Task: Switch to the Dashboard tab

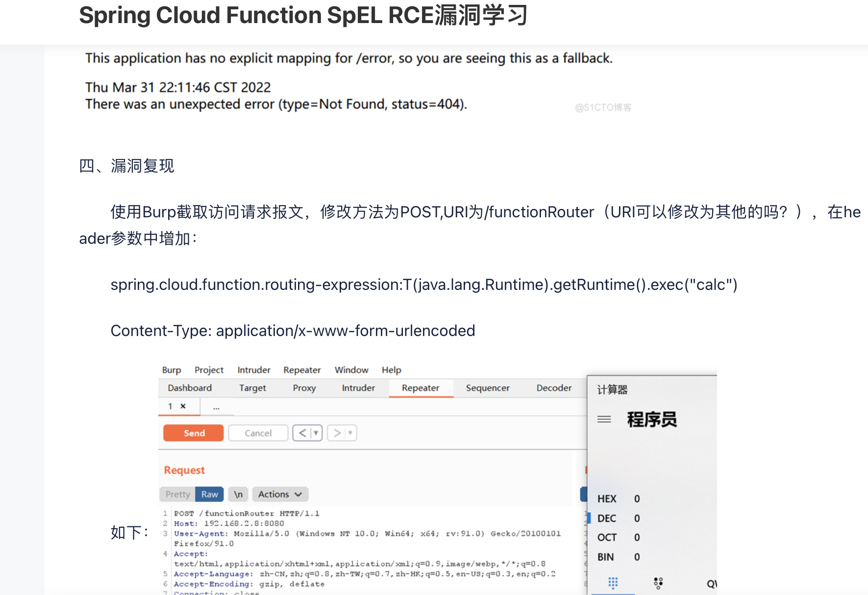Action: tap(190, 388)
